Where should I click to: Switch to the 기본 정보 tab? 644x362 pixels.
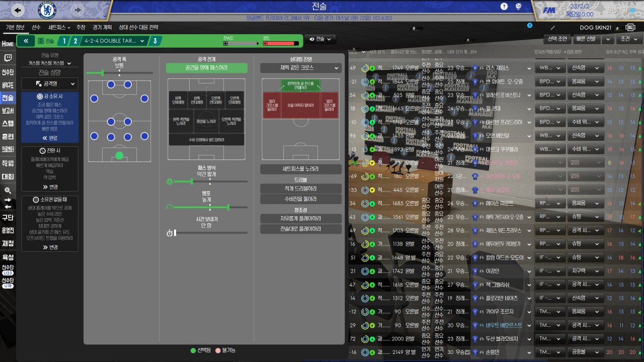pyautogui.click(x=15, y=27)
